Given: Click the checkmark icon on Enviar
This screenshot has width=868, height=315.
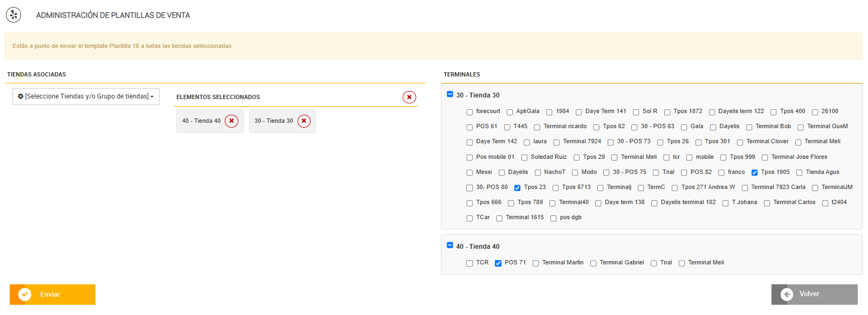Looking at the screenshot, I should coord(25,295).
